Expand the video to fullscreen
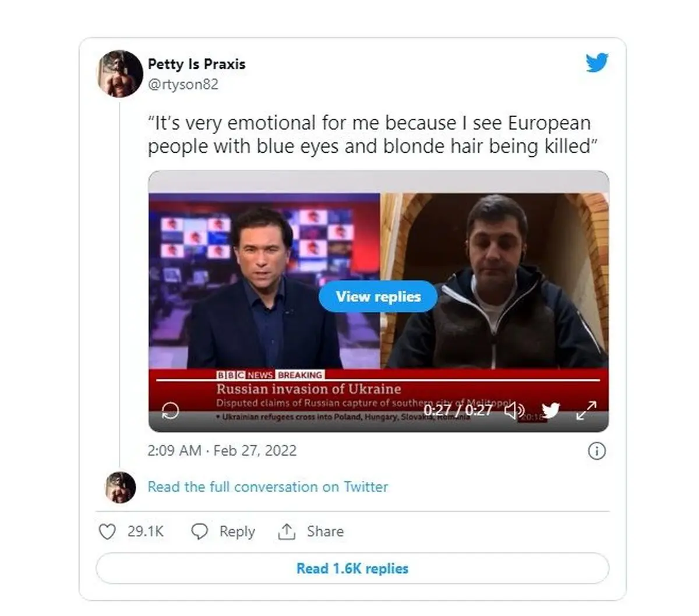Image resolution: width=699 pixels, height=616 pixels. pos(587,410)
